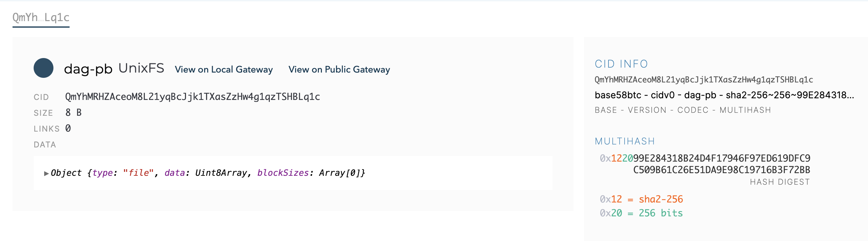Click the UnixFS format label
868x248 pixels.
tap(141, 68)
